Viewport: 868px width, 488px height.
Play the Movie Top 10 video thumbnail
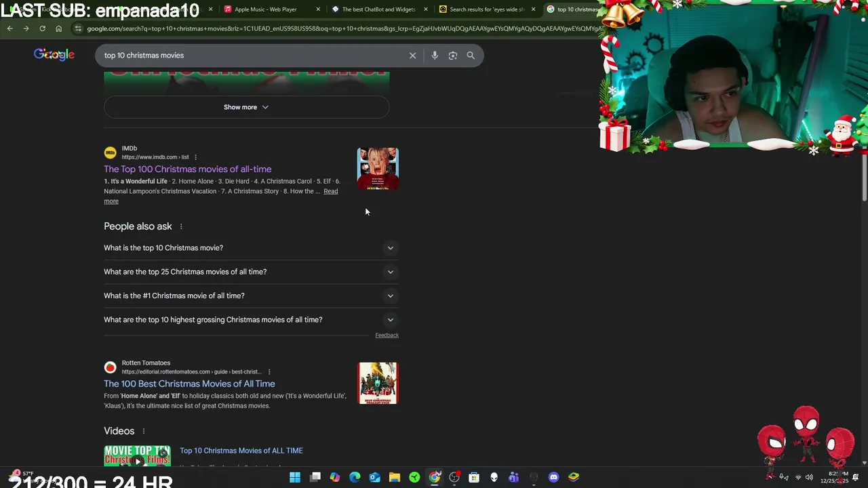click(137, 455)
